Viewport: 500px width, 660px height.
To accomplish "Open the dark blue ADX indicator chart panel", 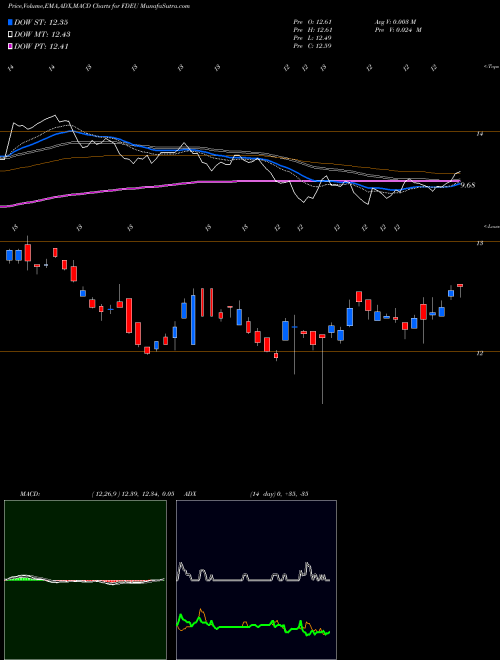I will click(256, 580).
